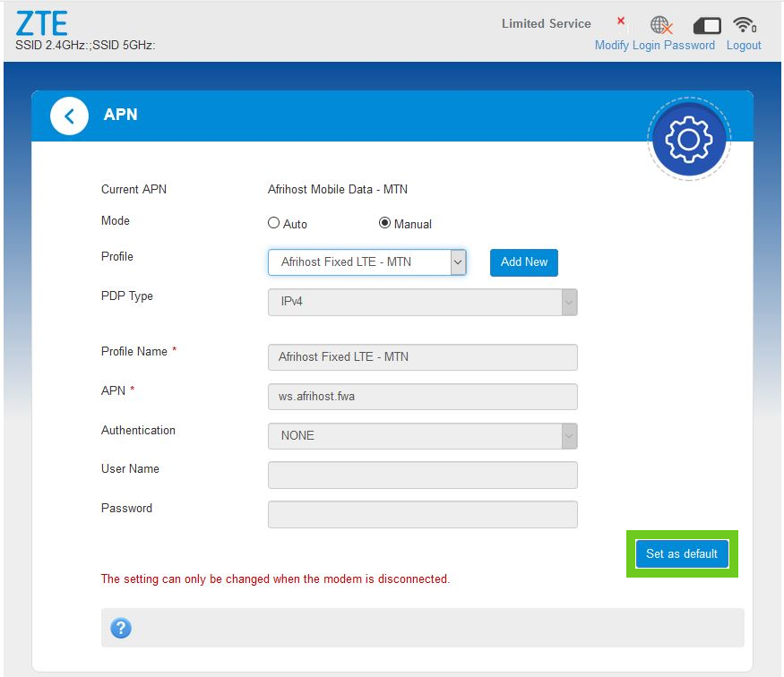Click the signal strength status icon
784x677 pixels.
coord(623,25)
